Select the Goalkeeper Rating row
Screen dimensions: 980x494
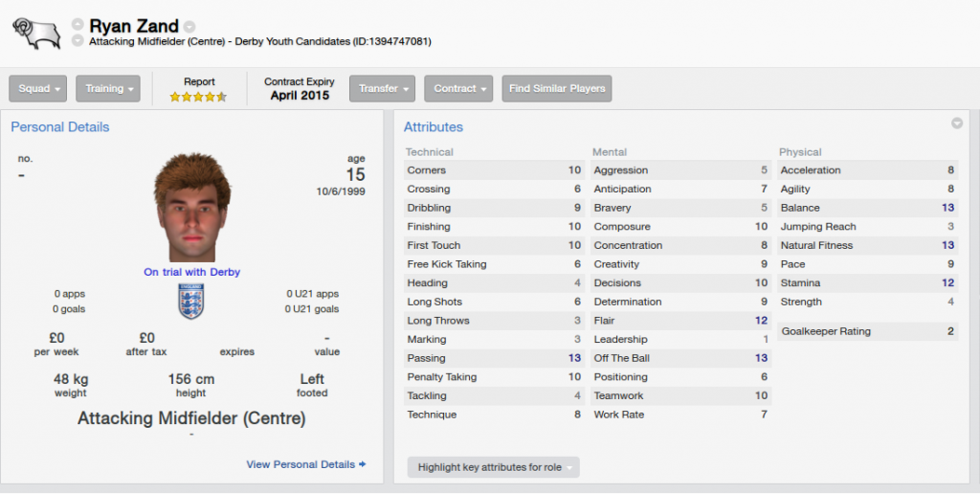pos(867,331)
